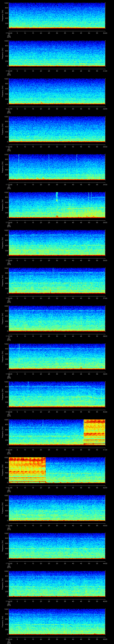Screen dimensions: 114x644
Task: Click the 17:33:00 start time label
Action: 9,184
